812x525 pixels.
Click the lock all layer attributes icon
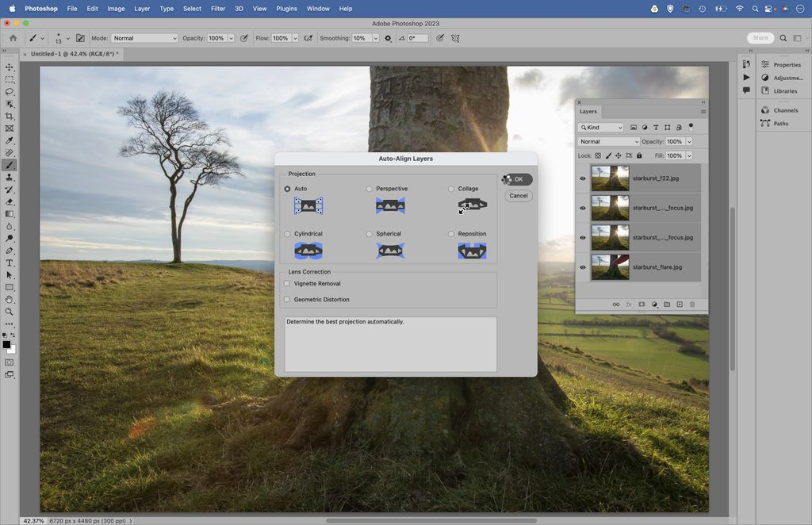pos(639,155)
